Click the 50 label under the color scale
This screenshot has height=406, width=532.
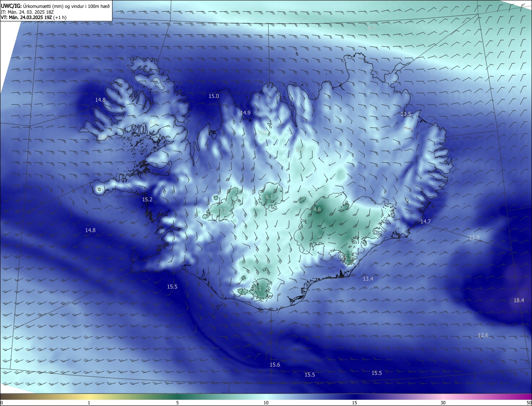click(x=529, y=403)
